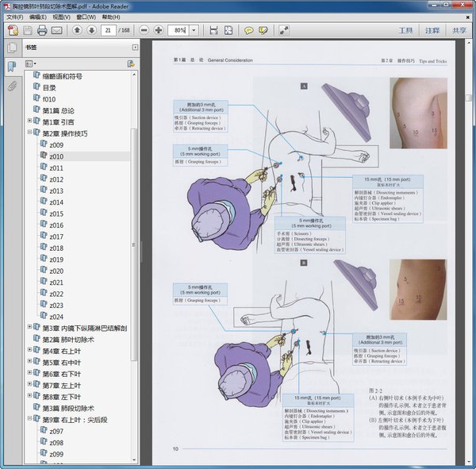Go to next page with down arrow

point(91,30)
